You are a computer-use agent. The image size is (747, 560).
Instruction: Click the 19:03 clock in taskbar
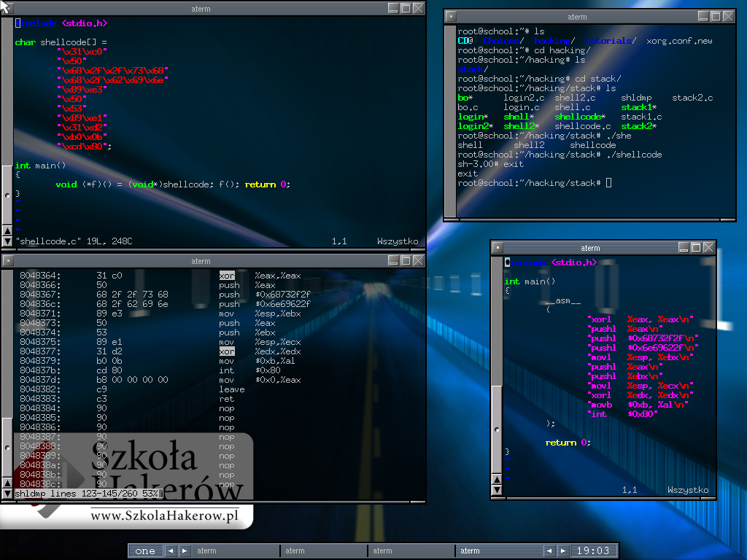click(593, 551)
